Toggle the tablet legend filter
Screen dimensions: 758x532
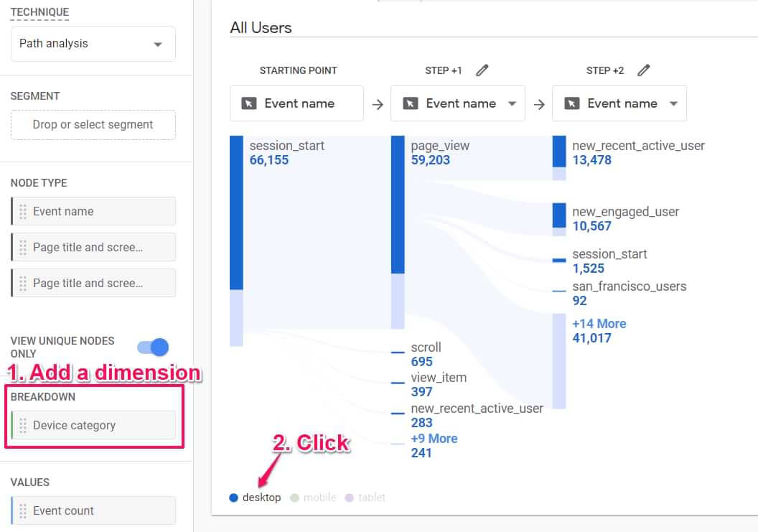click(x=369, y=498)
